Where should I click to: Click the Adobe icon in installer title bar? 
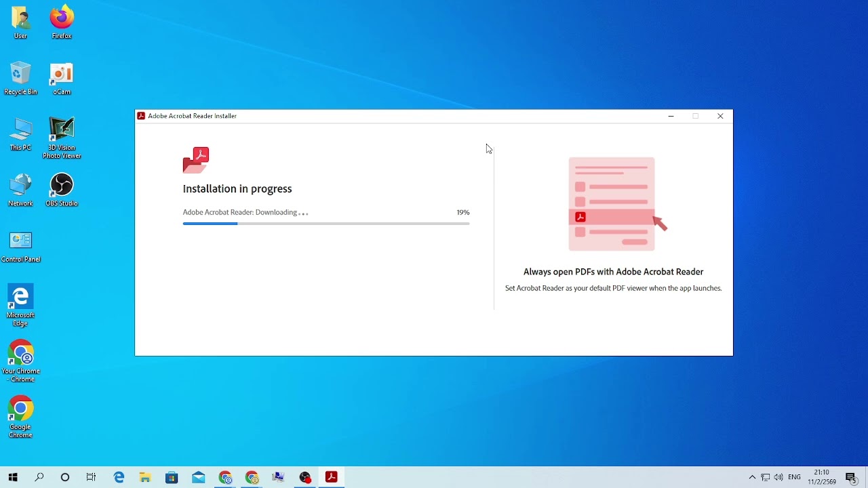pos(141,116)
